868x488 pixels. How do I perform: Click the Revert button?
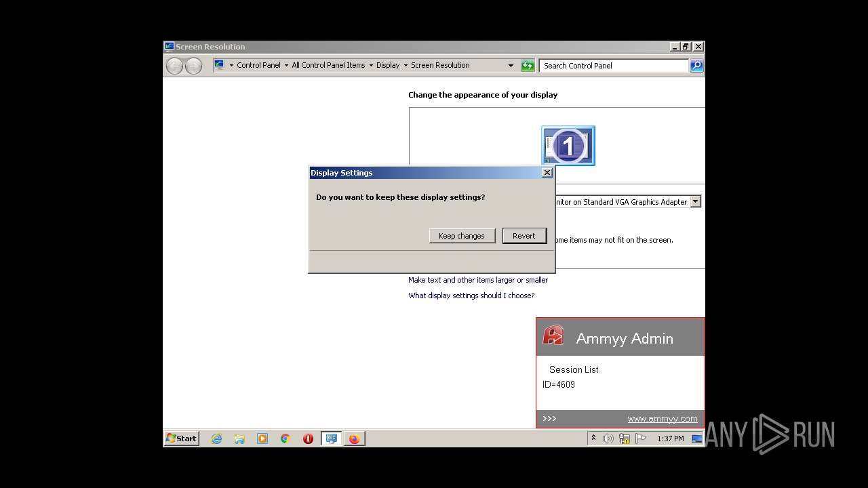tap(524, 236)
